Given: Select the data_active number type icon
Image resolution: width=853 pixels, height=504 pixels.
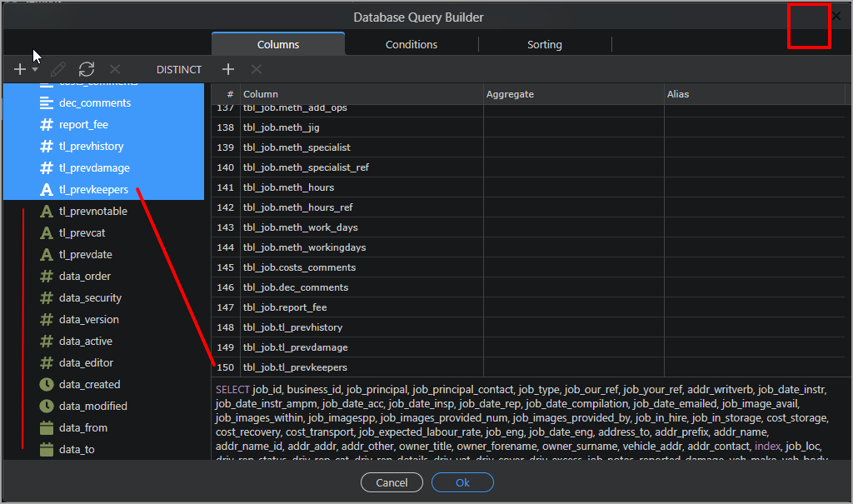Looking at the screenshot, I should (x=47, y=342).
